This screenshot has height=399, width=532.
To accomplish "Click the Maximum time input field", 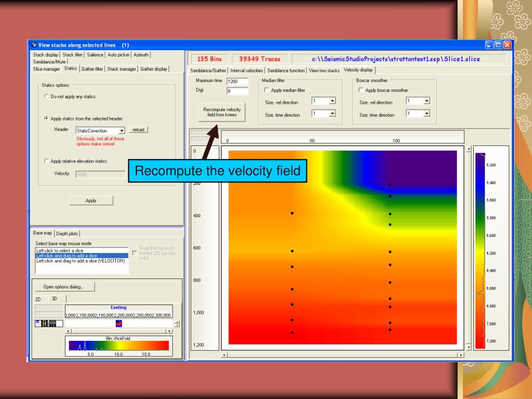I will click(237, 81).
